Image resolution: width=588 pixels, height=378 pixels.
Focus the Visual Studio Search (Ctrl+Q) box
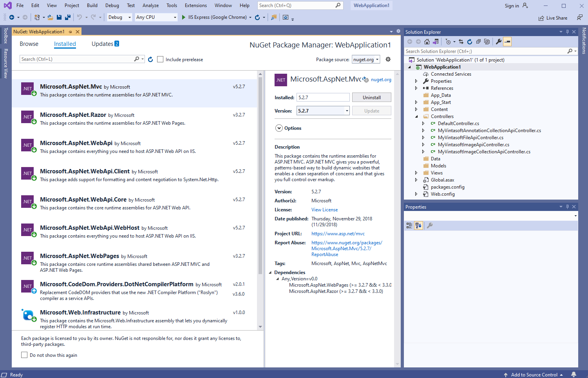coord(300,5)
